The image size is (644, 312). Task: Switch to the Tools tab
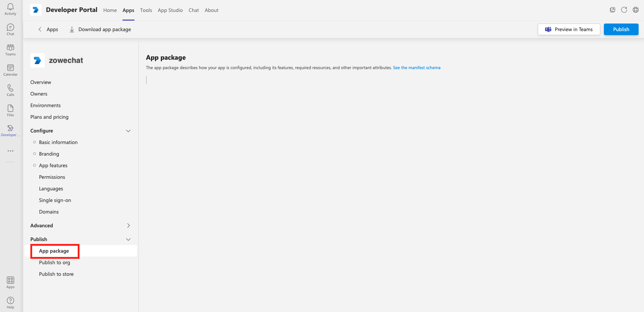click(x=146, y=10)
